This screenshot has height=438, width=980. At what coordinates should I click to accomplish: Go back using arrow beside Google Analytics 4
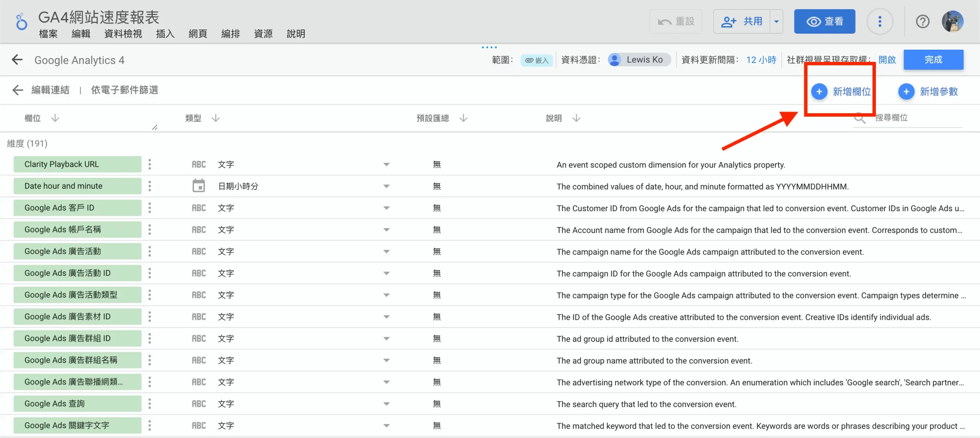coord(17,60)
